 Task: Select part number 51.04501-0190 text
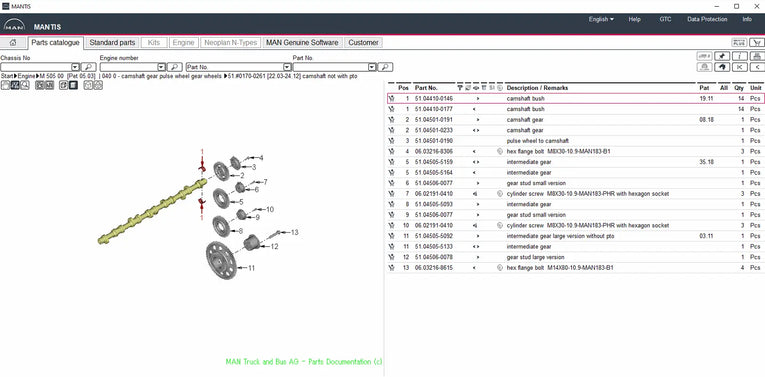[434, 141]
